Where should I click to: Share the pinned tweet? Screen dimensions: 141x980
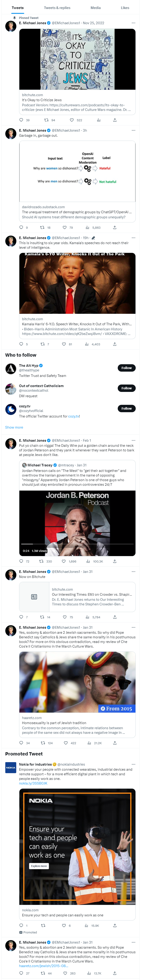click(115, 120)
